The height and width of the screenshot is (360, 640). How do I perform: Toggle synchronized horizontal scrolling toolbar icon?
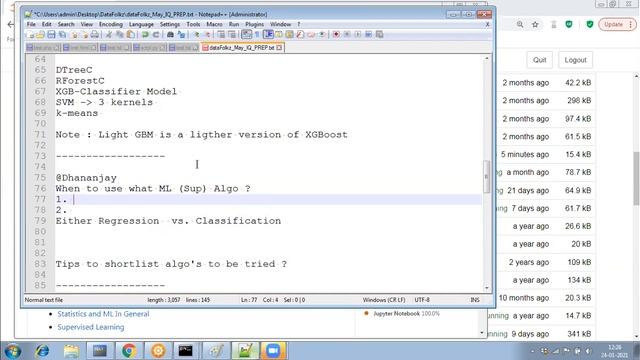point(232,35)
